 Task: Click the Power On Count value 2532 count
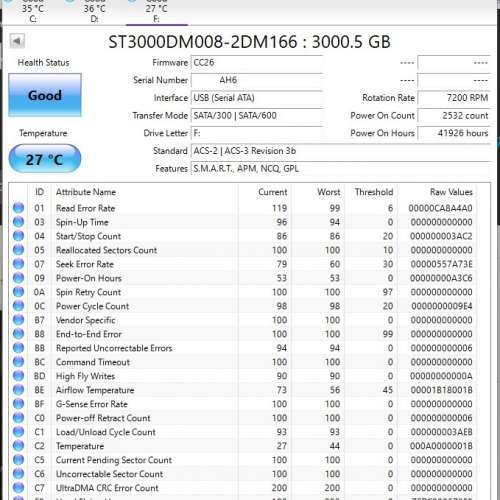click(x=454, y=116)
